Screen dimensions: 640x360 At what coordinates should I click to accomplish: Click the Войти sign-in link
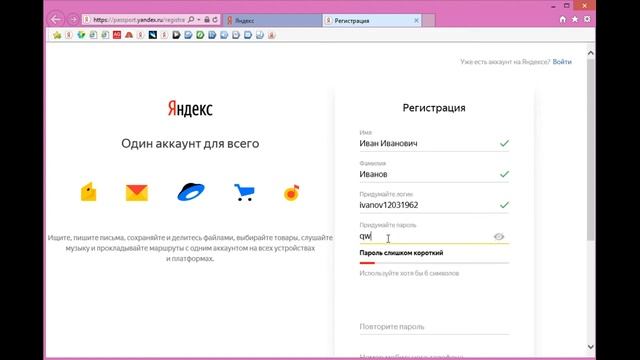click(x=562, y=62)
